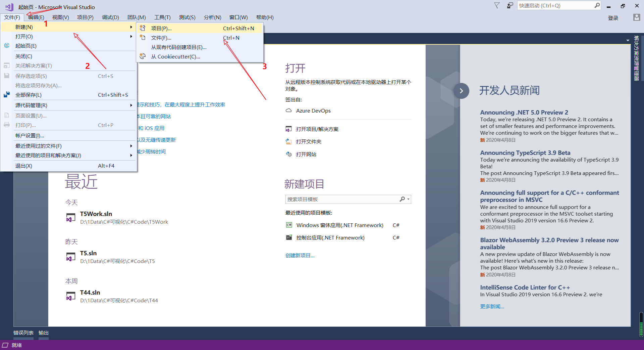
Task: Click the account avatar icon by 登录
Action: pyautogui.click(x=637, y=17)
